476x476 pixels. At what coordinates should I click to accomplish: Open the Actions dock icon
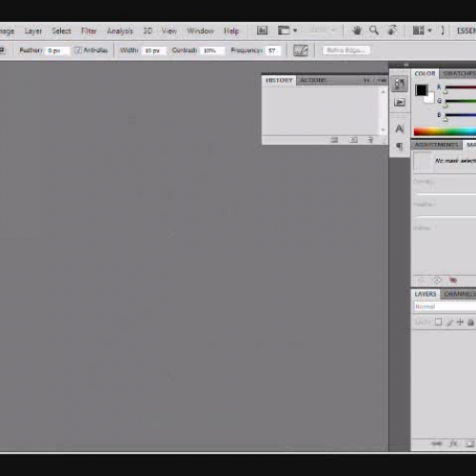(399, 102)
